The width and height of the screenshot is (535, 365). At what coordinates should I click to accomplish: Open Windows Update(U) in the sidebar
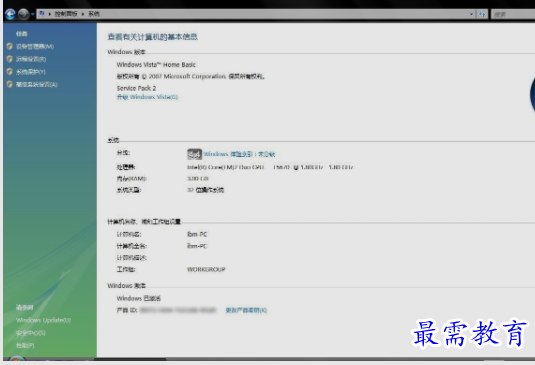click(43, 320)
